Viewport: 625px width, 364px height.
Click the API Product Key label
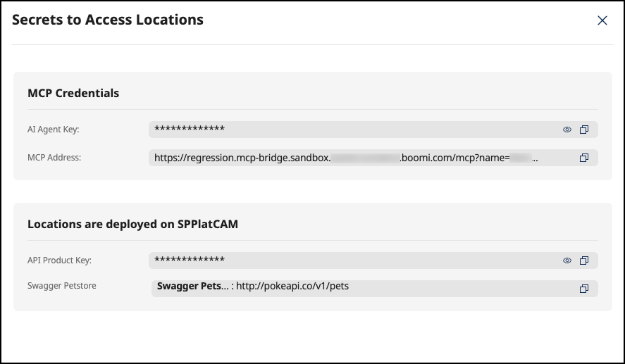(59, 261)
